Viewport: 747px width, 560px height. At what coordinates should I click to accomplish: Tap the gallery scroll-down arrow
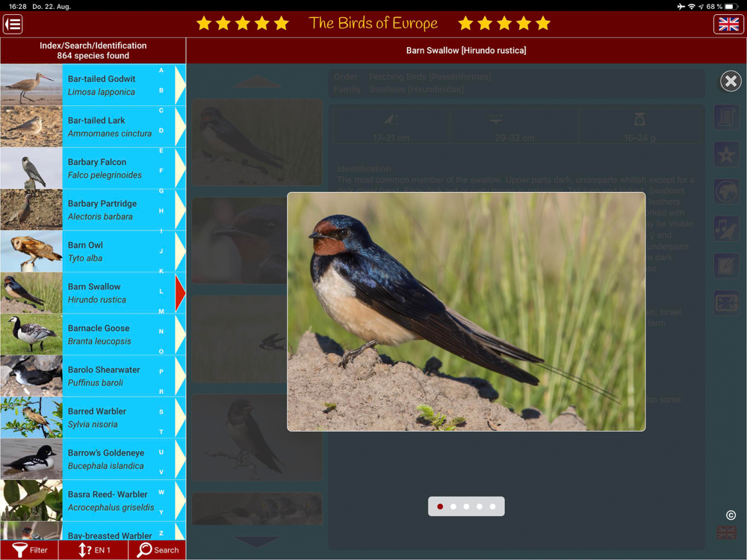[257, 541]
